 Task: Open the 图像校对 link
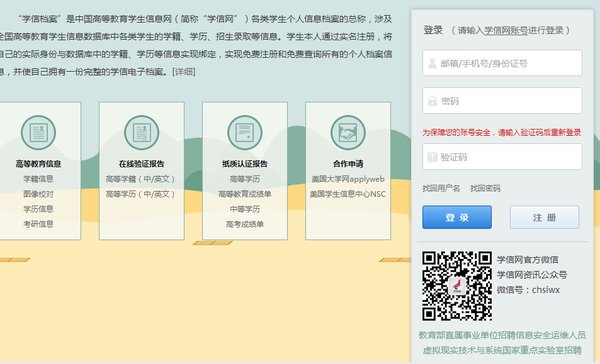(38, 194)
